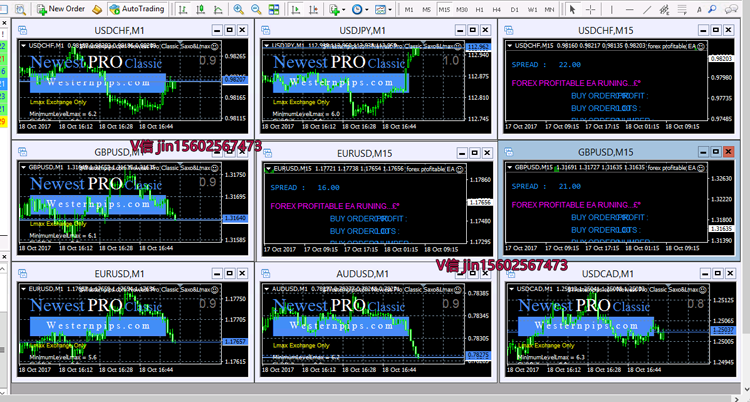Expand the triangle menu in USDCHF,M1 chart

point(23,46)
